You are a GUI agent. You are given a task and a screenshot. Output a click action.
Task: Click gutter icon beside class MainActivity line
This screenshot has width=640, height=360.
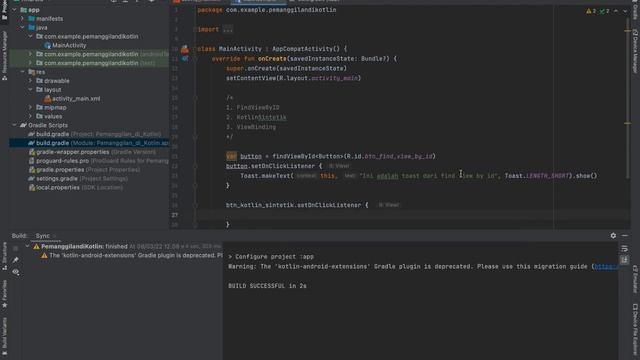pos(185,49)
